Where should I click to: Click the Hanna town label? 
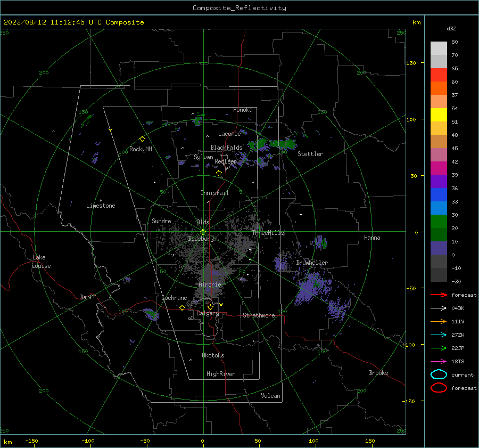(x=372, y=238)
